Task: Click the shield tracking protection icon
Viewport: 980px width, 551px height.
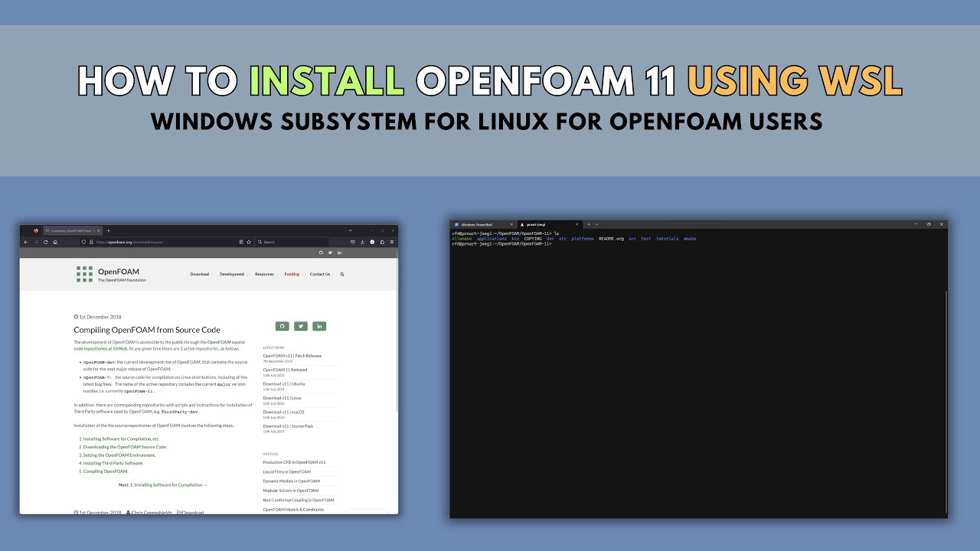Action: point(83,242)
